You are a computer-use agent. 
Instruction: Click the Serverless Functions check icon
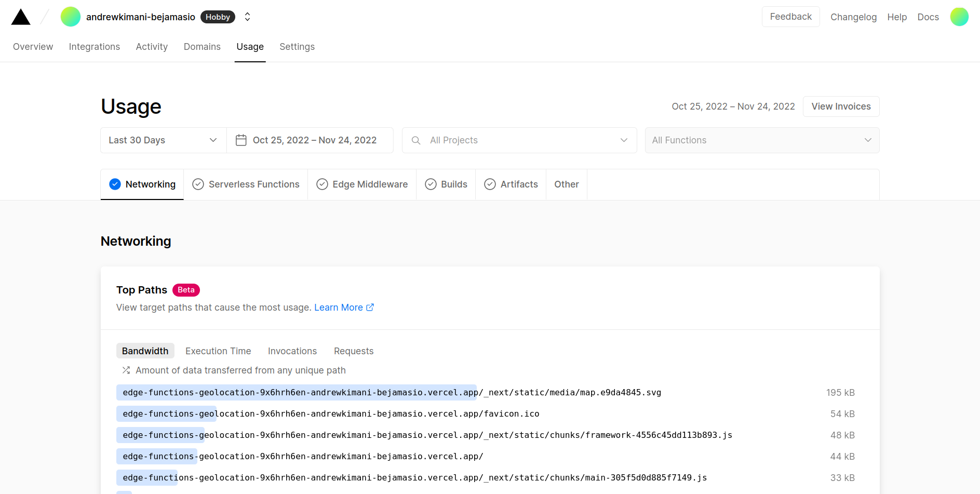pos(198,184)
